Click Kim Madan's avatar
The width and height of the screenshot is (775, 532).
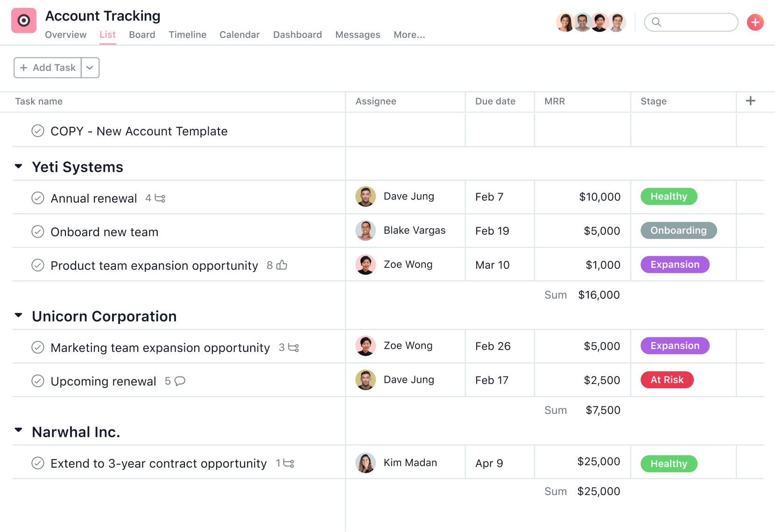tap(366, 462)
